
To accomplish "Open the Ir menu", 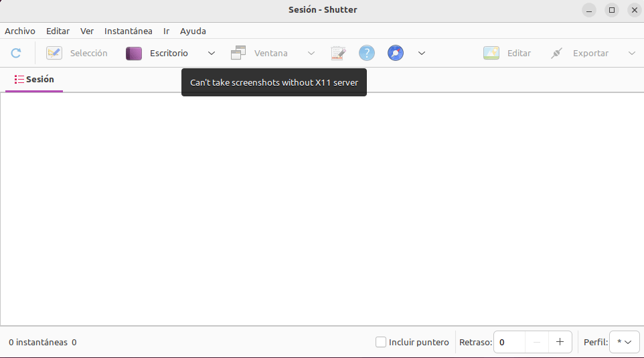I will 166,31.
